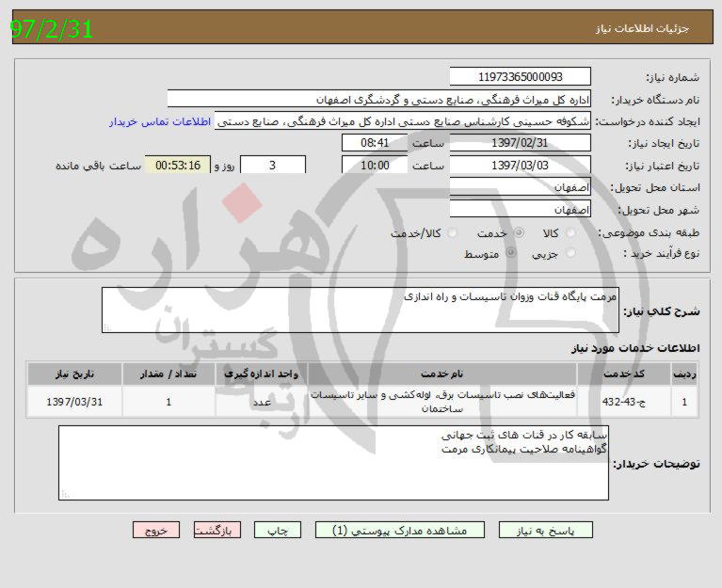Click creation date field 1397/02/31

click(x=520, y=143)
